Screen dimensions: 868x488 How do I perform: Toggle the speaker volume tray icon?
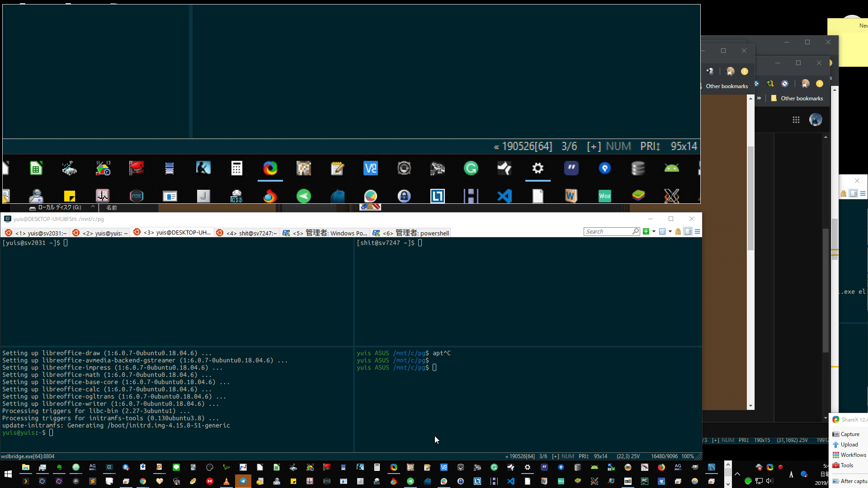click(769, 481)
